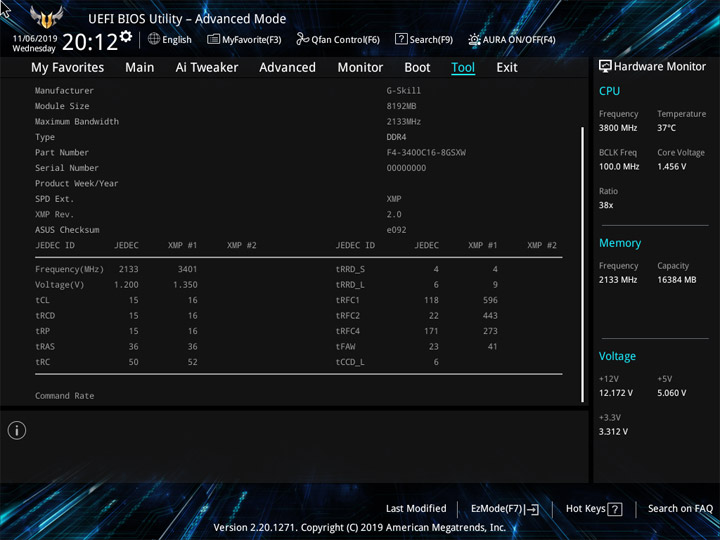
Task: Switch to the Main tab
Action: (x=140, y=68)
